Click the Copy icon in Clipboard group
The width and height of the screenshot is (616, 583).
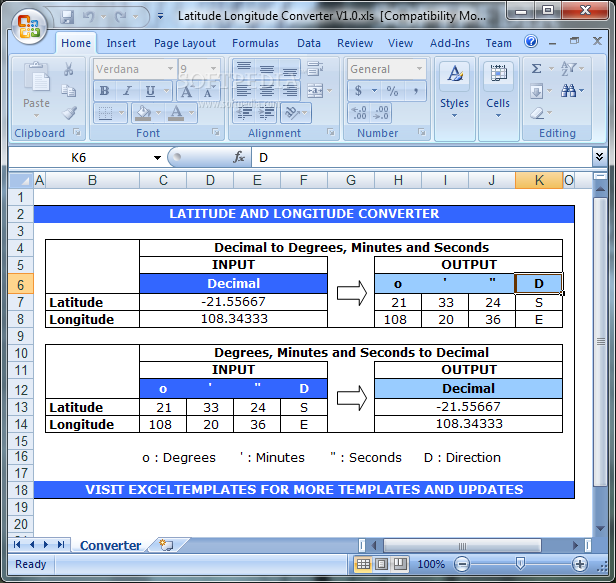click(x=68, y=91)
